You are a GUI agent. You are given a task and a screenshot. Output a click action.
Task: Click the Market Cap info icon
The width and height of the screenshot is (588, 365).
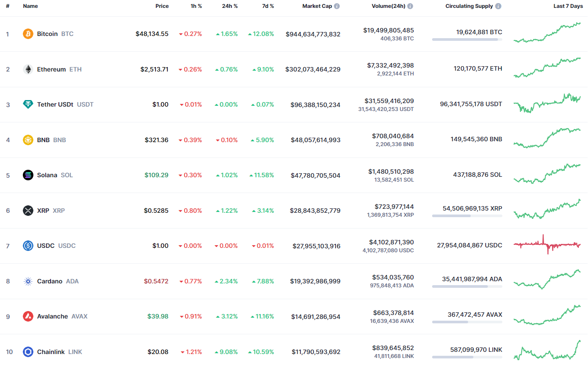click(337, 6)
